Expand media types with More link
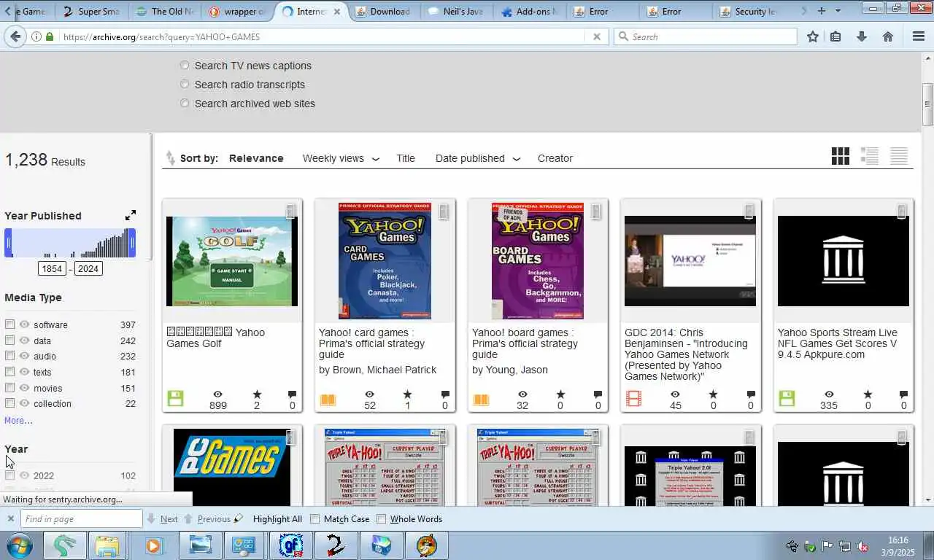 tap(18, 421)
